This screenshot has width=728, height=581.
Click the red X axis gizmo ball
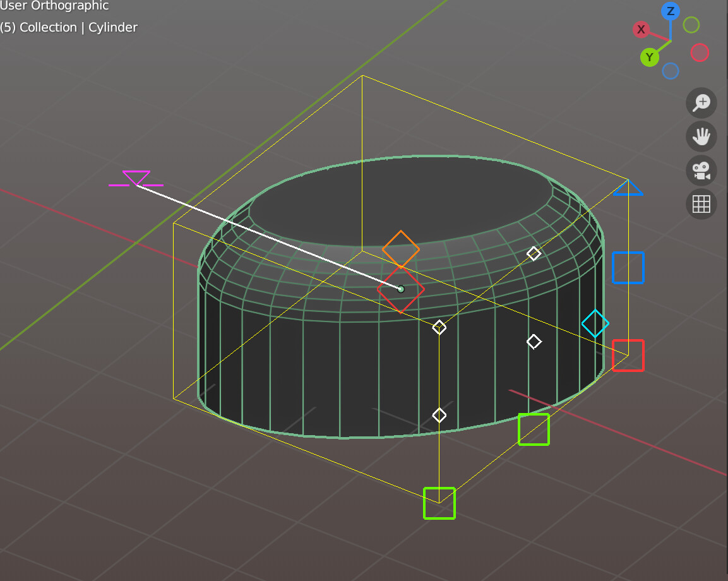pyautogui.click(x=641, y=29)
